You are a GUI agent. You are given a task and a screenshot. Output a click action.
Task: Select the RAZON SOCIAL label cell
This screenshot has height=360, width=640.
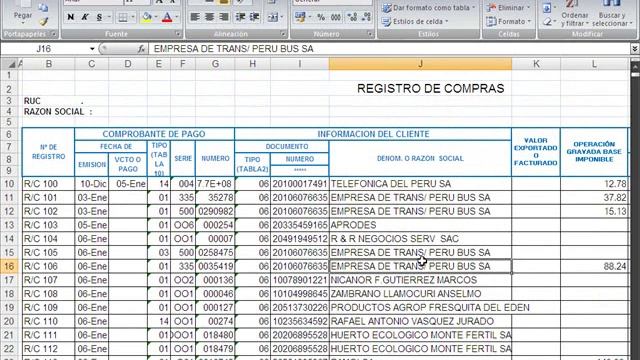click(x=58, y=112)
